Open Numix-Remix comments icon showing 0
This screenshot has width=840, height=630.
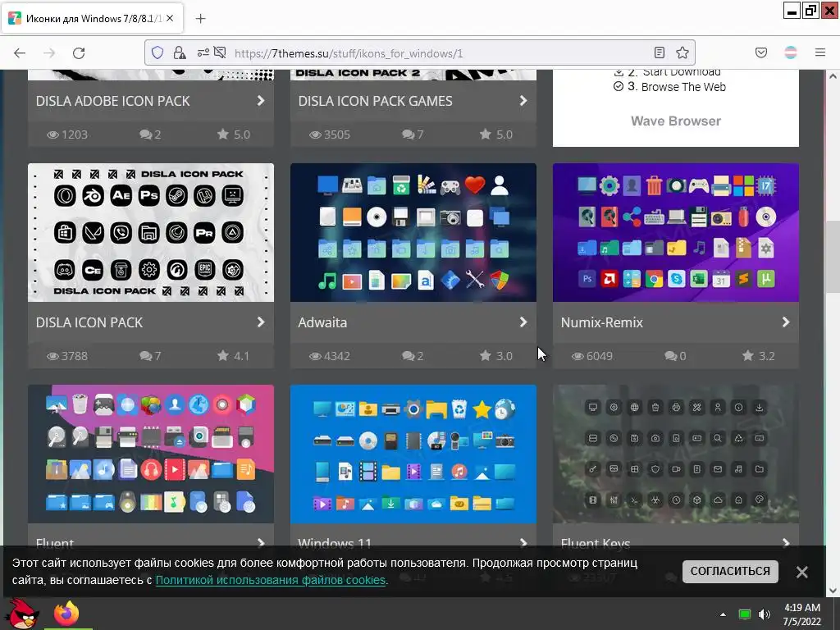[671, 356]
